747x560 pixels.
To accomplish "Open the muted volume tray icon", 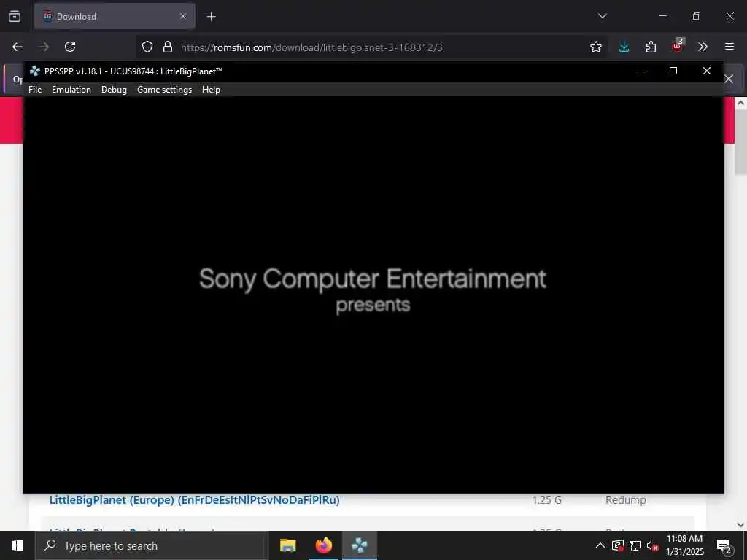I will (x=652, y=545).
